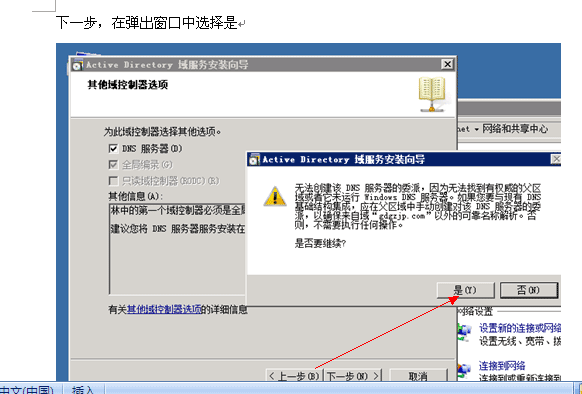
Task: Open the 其他域控制器选项 help link
Action: point(164,309)
